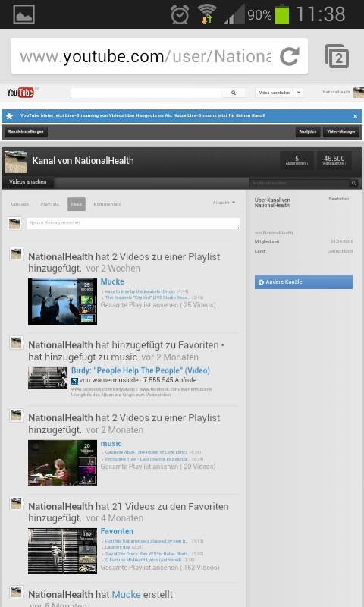
Task: Switch to the Uploads tab
Action: [x=20, y=204]
